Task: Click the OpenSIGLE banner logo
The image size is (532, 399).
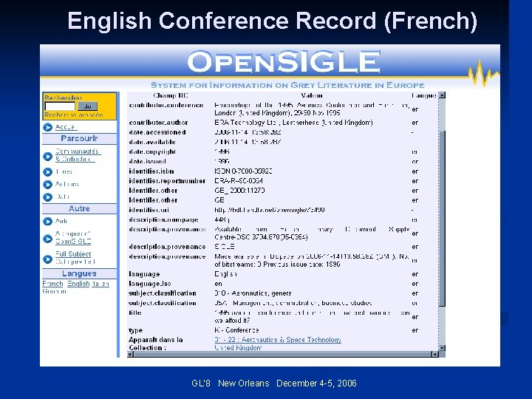Action: click(x=284, y=62)
